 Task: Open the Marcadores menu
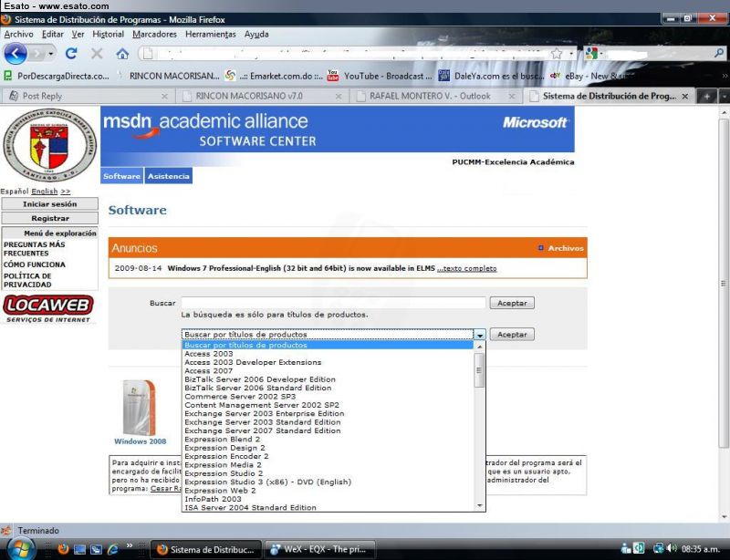154,35
